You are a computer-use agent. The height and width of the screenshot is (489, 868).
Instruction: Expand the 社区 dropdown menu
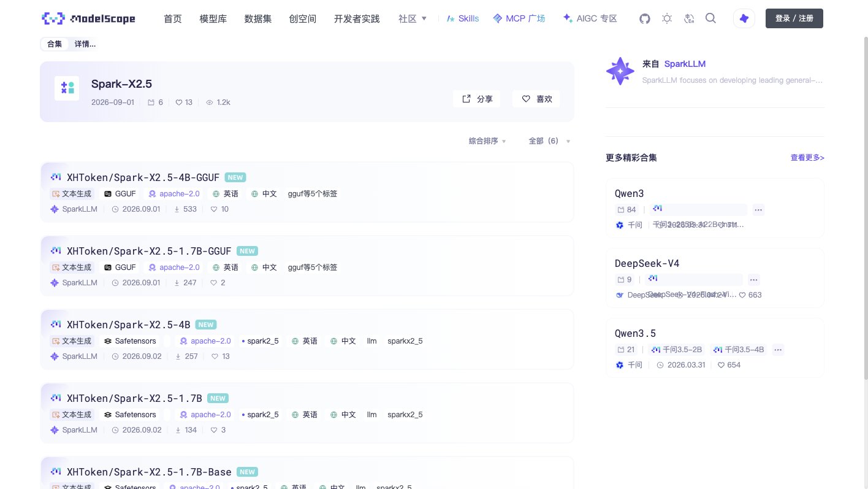(413, 19)
